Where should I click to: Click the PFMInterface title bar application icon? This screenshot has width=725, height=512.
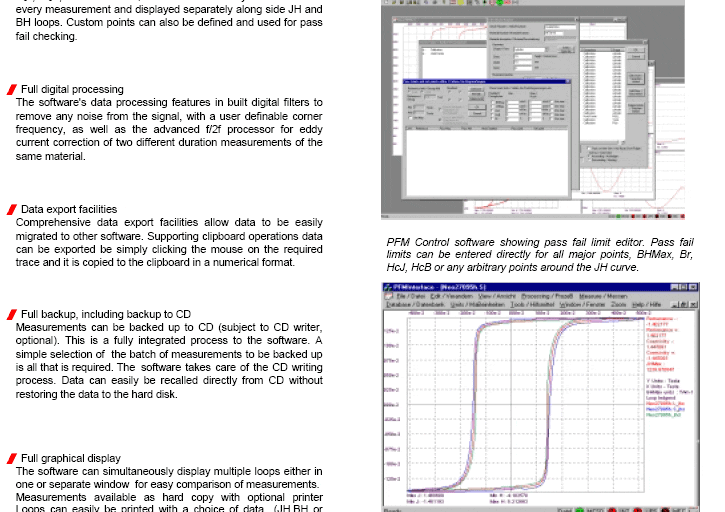[388, 287]
